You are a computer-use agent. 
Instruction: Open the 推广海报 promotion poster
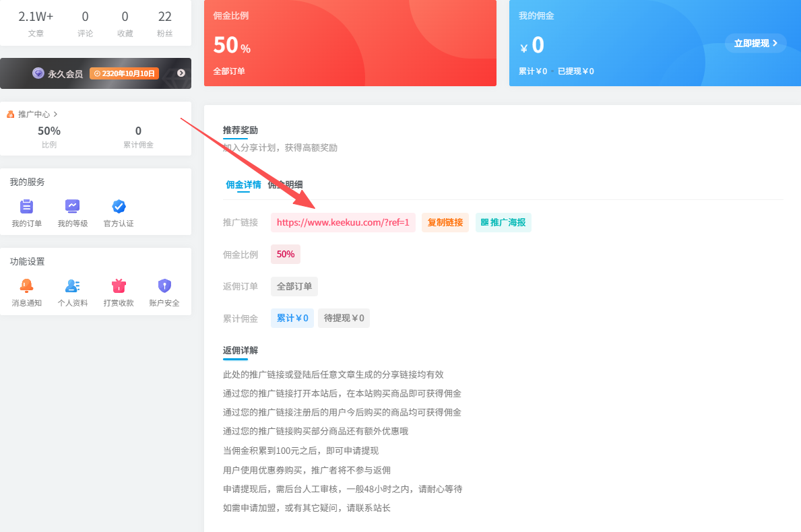point(503,222)
